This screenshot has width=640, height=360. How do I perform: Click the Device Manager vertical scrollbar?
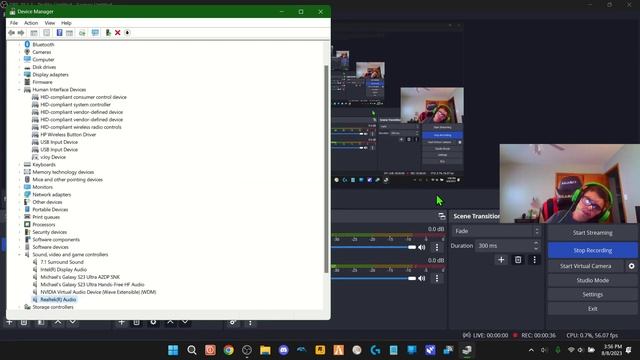326,169
